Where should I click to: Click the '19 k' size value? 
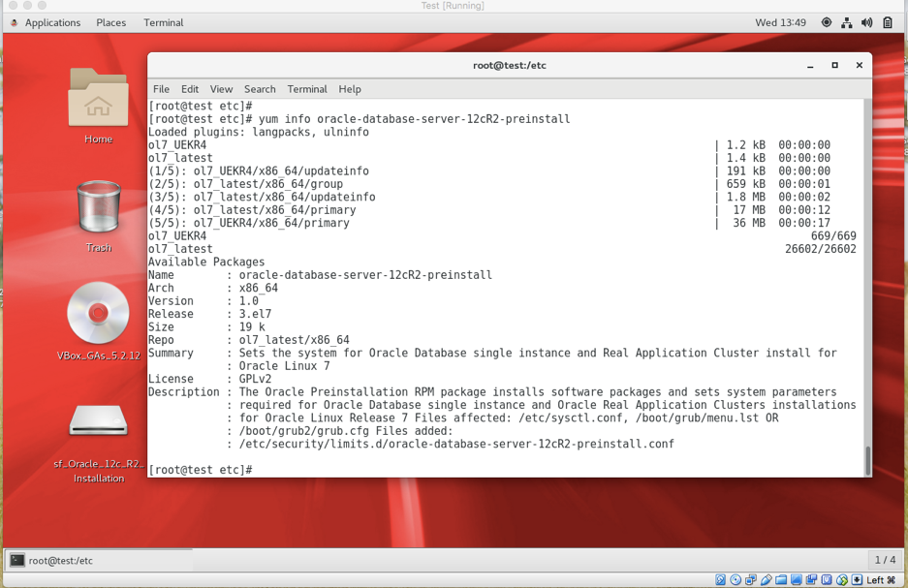click(x=252, y=327)
